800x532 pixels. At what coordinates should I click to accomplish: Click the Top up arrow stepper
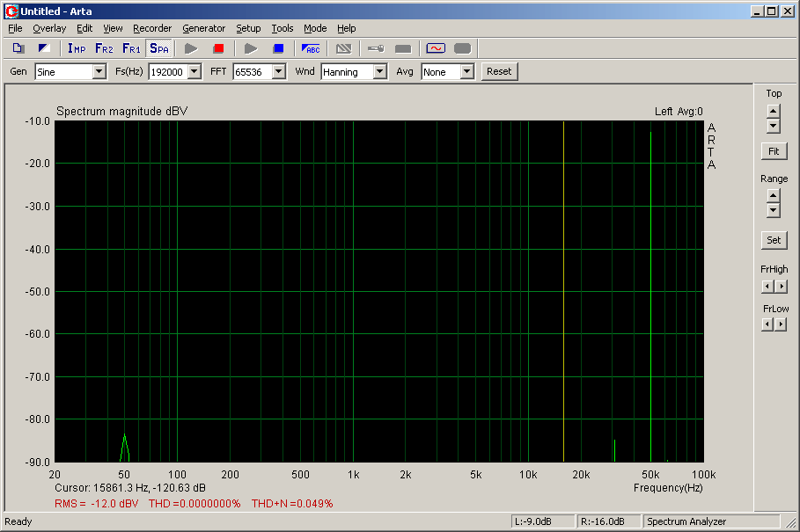(773, 111)
